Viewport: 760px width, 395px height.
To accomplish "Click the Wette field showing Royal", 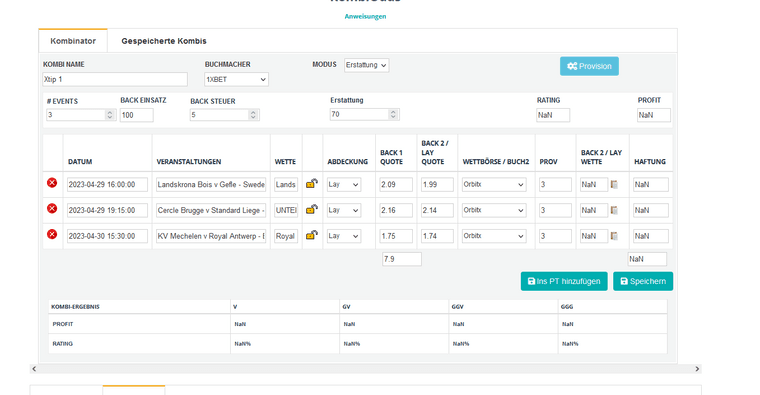I will pos(286,236).
